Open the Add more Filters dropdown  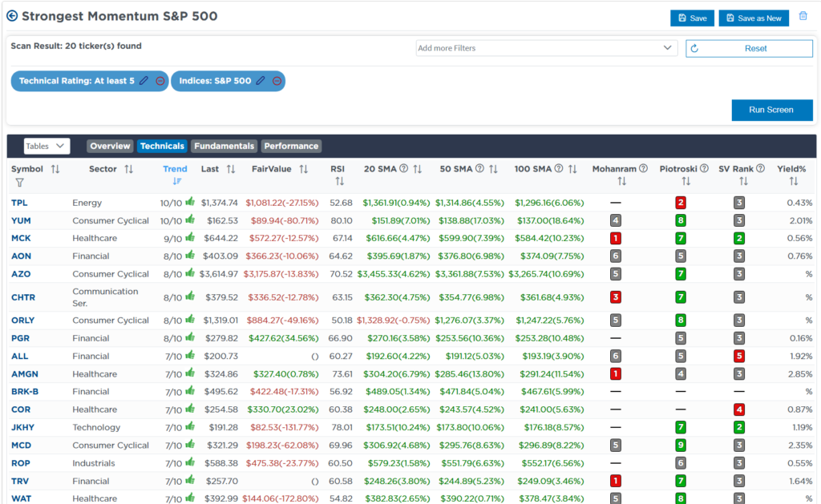coord(547,48)
